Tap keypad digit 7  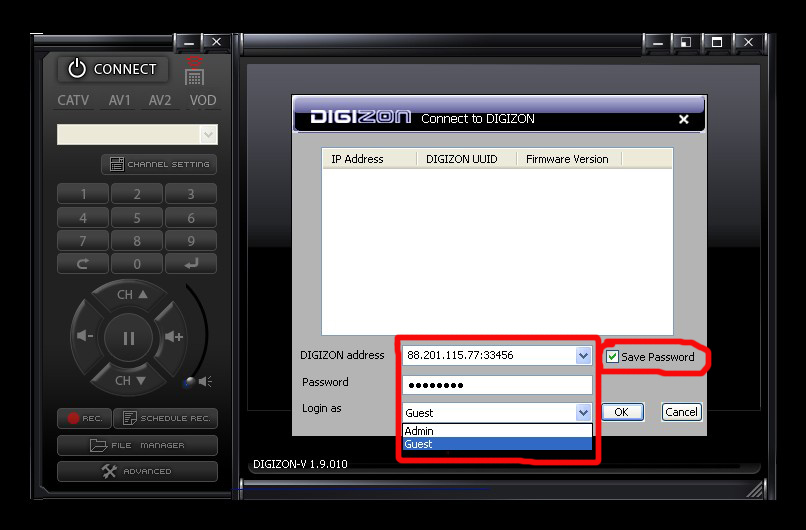(x=83, y=241)
